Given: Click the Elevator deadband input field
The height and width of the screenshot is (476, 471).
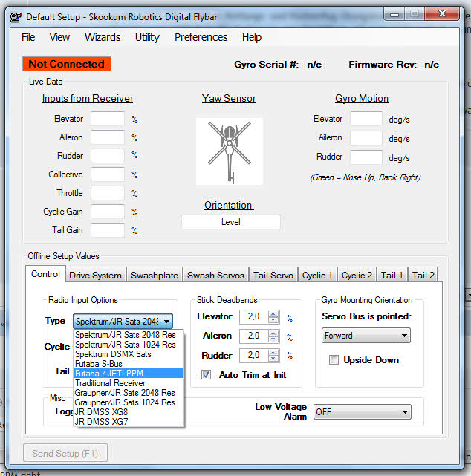Looking at the screenshot, I should (x=254, y=317).
